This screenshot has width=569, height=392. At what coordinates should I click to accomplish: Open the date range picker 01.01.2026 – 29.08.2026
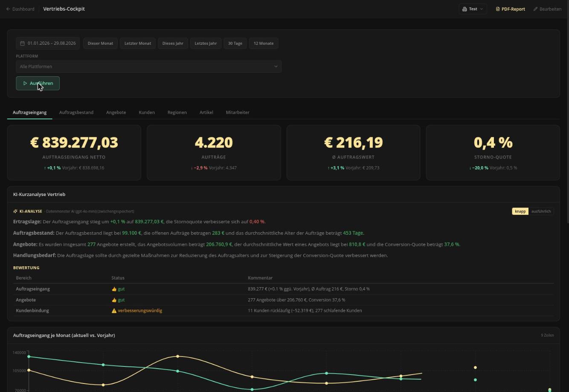[x=48, y=43]
